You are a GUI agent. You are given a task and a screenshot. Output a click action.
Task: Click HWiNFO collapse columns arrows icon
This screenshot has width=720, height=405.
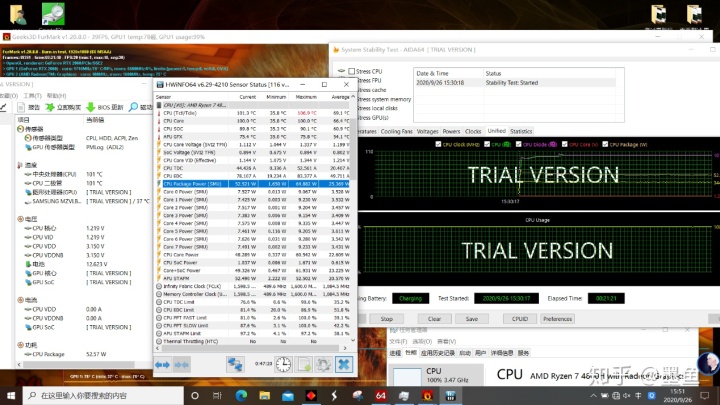181,365
